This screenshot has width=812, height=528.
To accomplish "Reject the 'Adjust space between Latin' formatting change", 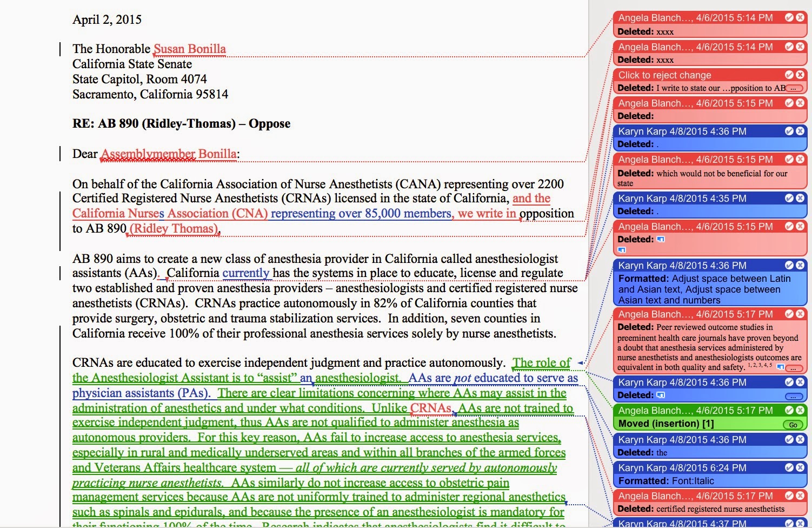I will (x=800, y=265).
